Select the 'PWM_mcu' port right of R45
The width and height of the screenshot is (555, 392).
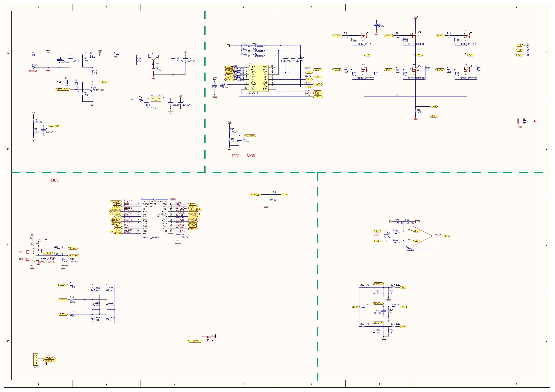pyautogui.click(x=74, y=256)
